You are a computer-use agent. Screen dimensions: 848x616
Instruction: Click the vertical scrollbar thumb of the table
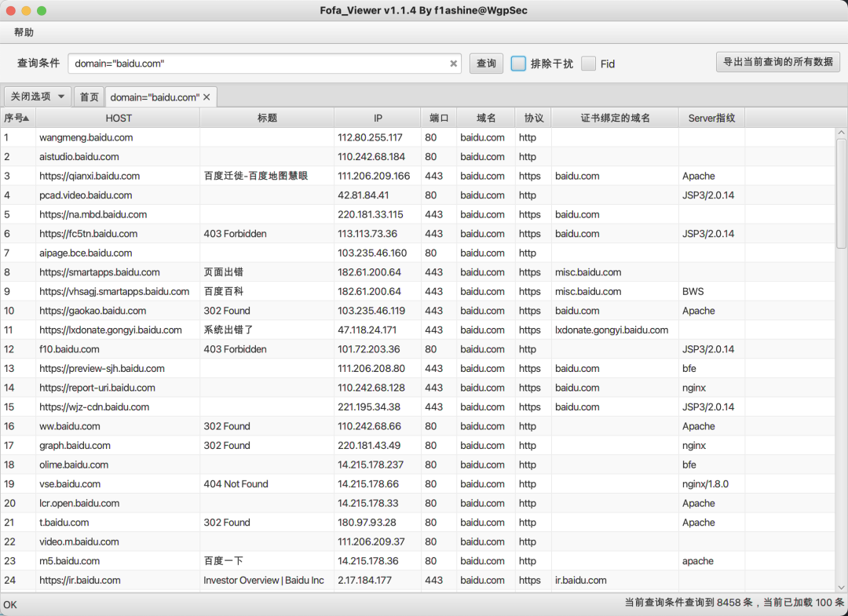click(841, 193)
